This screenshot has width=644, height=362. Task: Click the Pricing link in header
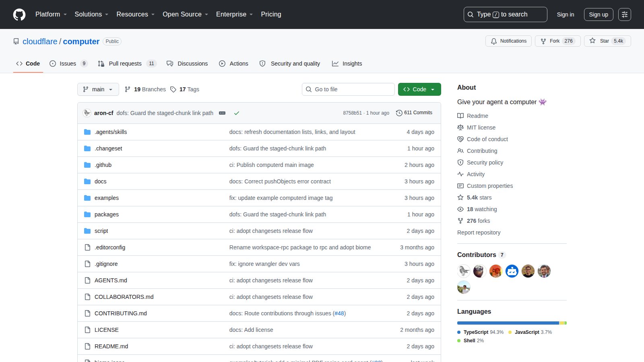271,14
